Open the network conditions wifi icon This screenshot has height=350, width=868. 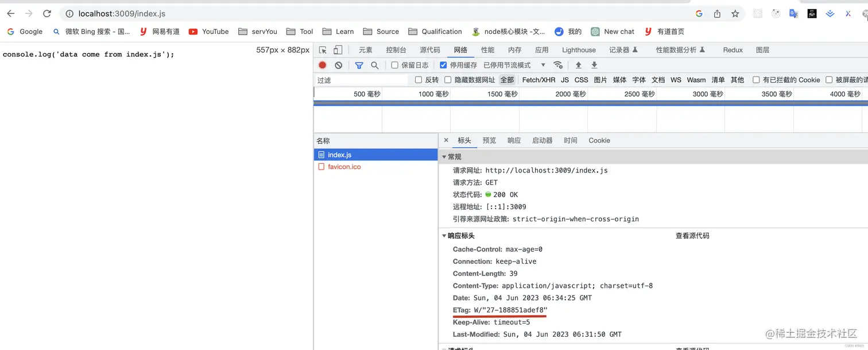coord(558,65)
